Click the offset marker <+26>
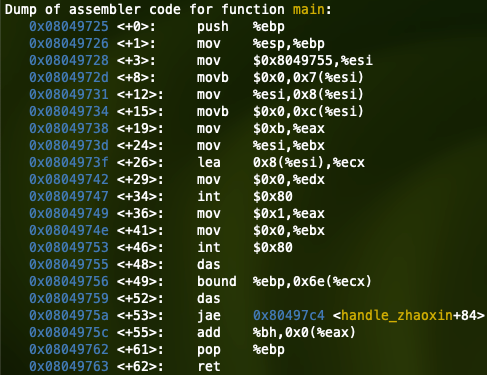487x375 pixels. (140, 162)
